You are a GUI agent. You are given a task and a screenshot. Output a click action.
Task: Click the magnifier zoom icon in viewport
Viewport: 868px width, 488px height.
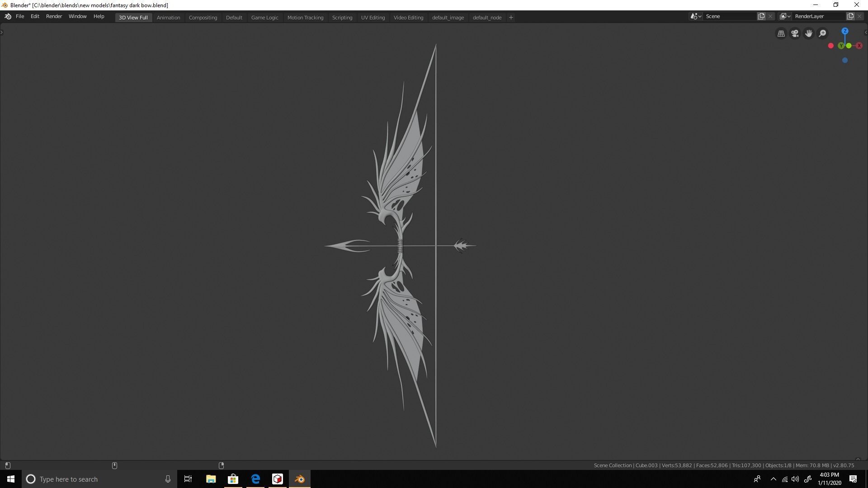822,33
